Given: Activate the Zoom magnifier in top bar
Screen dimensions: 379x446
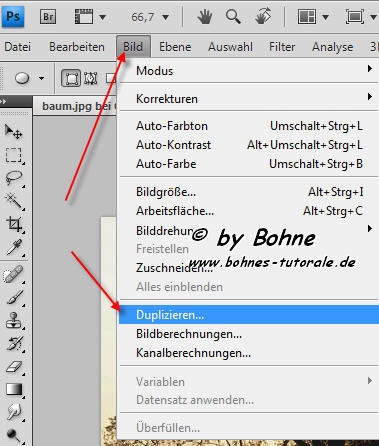Looking at the screenshot, I should pos(233,16).
